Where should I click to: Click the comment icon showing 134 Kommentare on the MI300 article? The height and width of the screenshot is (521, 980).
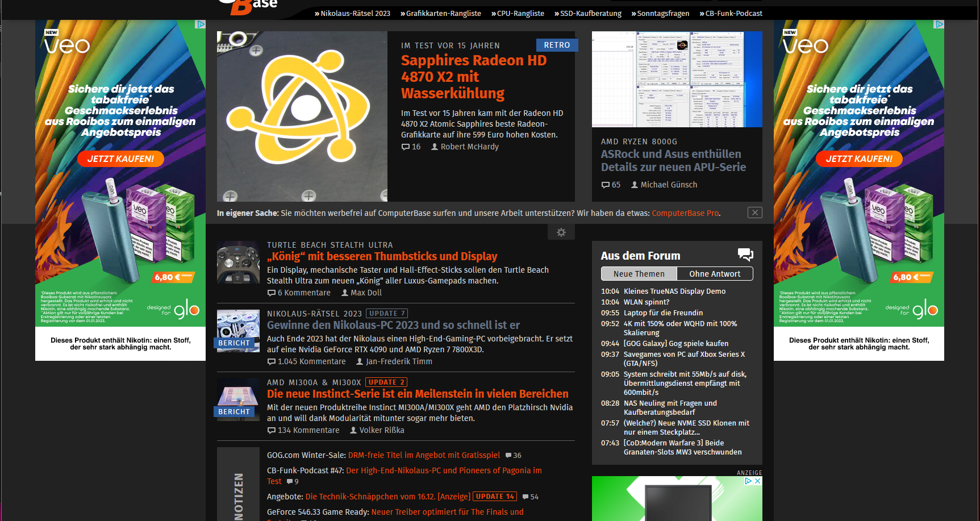(272, 430)
